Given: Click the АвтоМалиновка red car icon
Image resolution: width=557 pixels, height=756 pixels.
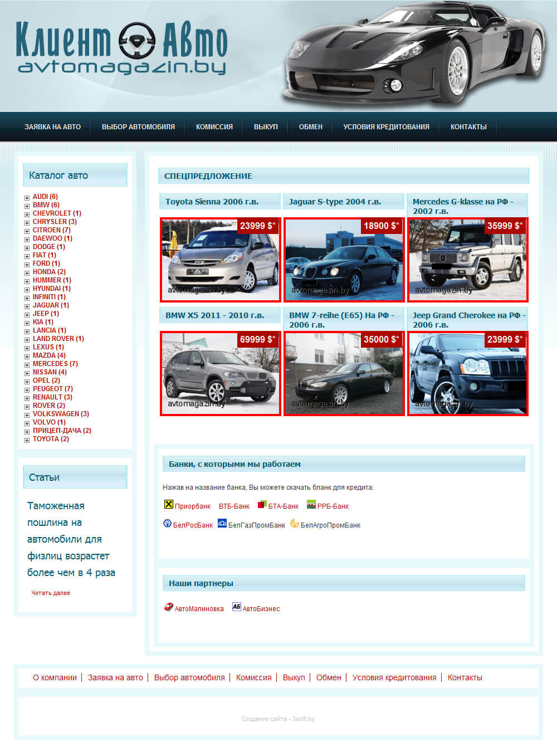Looking at the screenshot, I should click(x=168, y=607).
